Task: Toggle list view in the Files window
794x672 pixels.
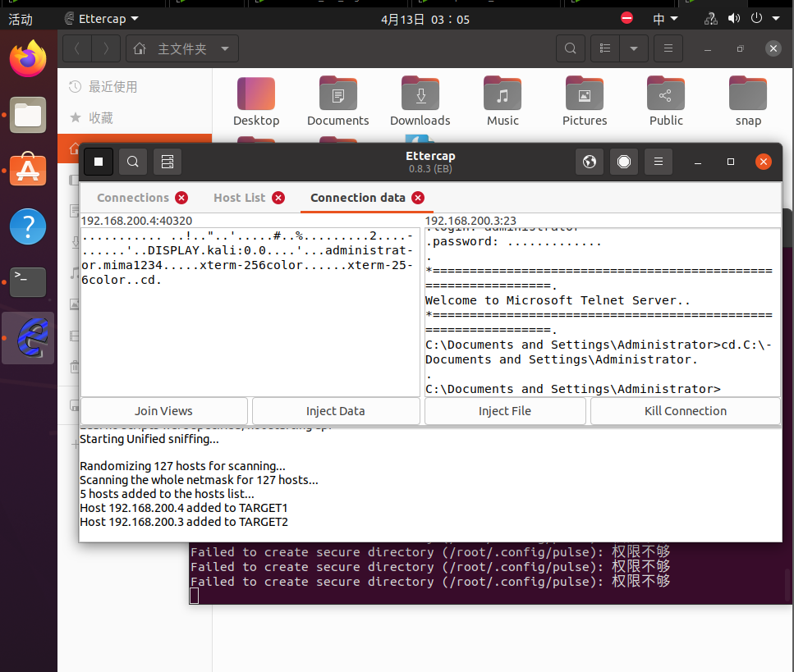Action: click(605, 48)
